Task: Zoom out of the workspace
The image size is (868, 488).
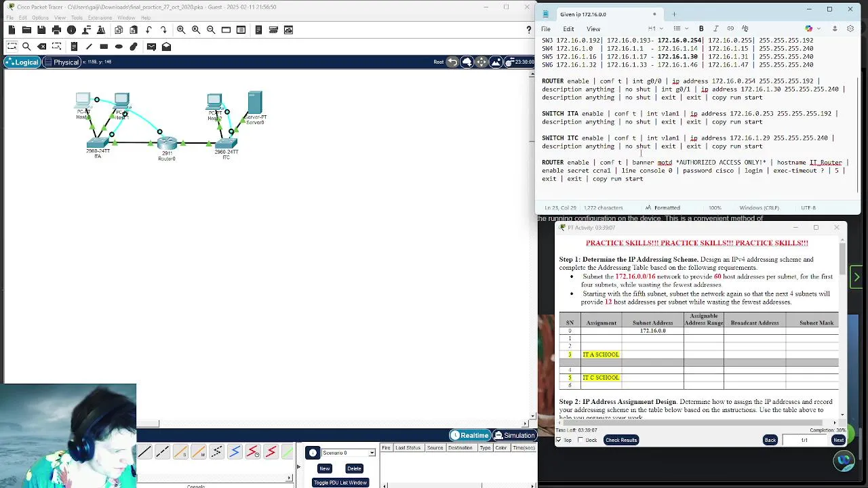Action: (x=211, y=30)
